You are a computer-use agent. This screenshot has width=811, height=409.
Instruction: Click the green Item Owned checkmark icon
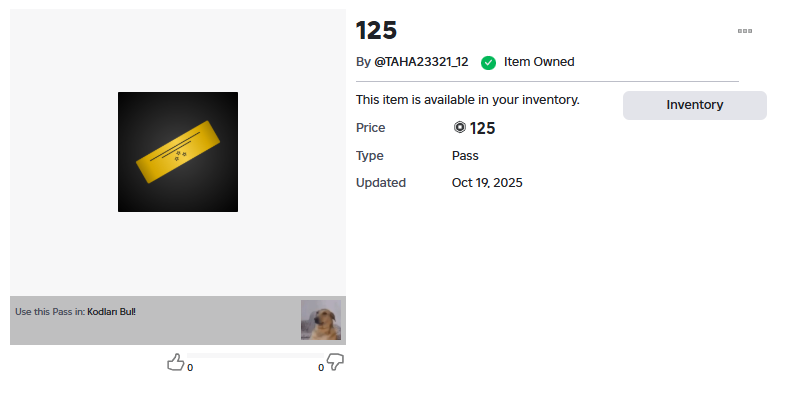coord(488,62)
